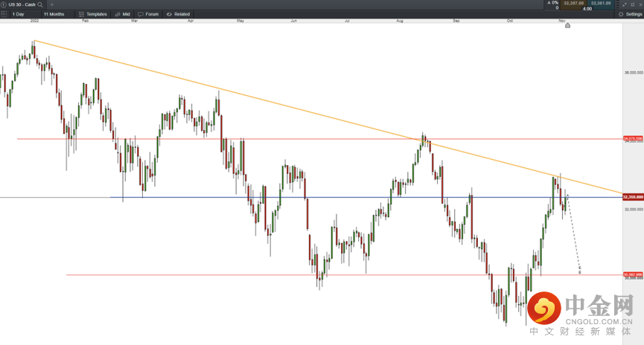Select the upper red horizontal line

click(x=320, y=139)
